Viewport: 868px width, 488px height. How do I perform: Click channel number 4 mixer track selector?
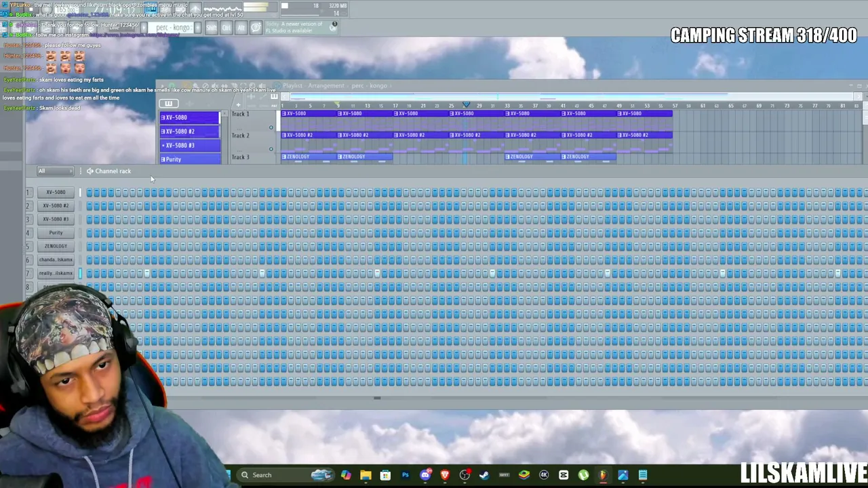(28, 232)
